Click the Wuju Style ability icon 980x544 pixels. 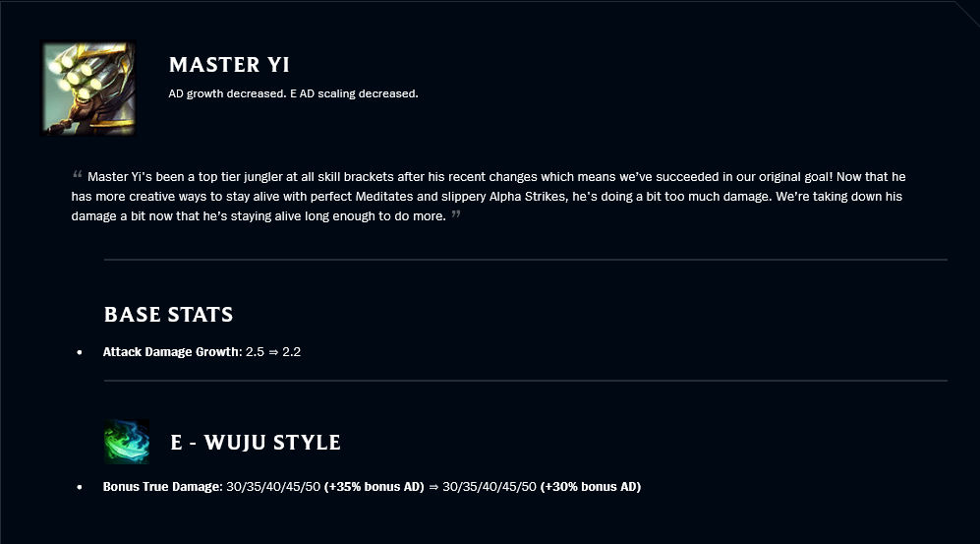tap(127, 442)
